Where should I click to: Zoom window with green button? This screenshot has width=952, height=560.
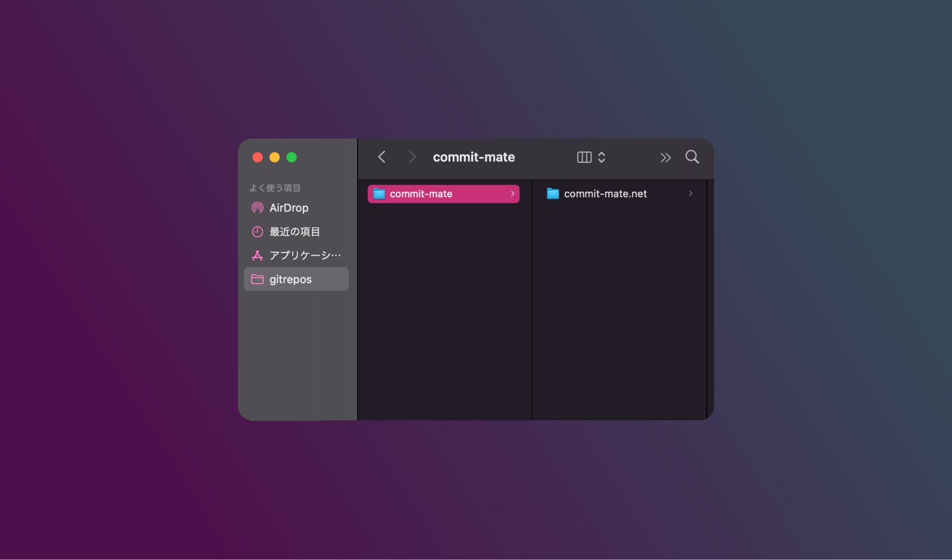click(x=292, y=158)
